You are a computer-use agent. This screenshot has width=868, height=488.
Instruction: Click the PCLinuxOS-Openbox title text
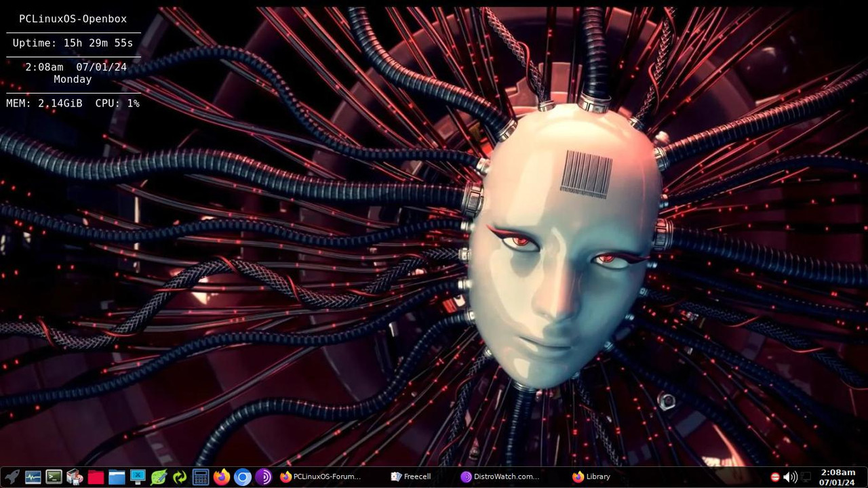(x=73, y=18)
